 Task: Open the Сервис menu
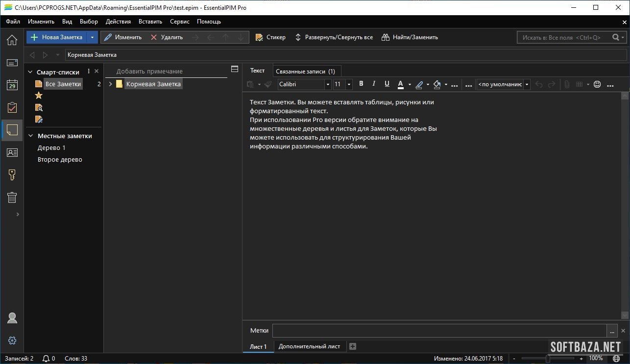pos(180,22)
